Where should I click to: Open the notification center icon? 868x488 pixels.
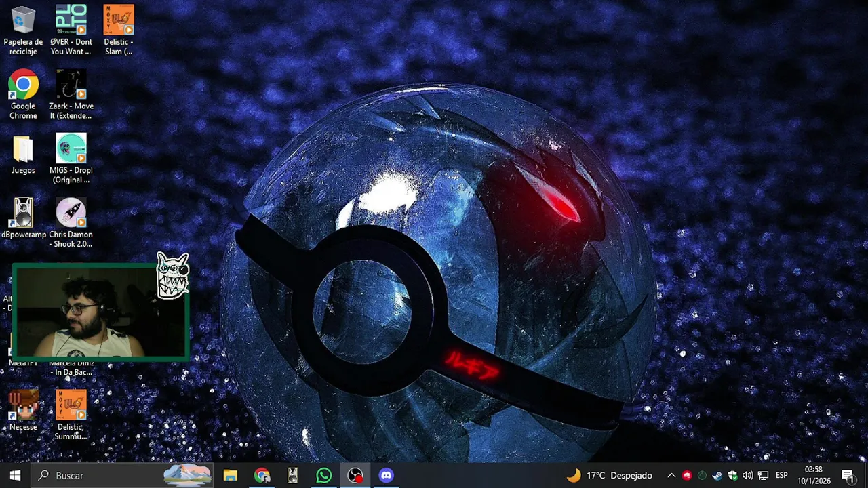(848, 475)
